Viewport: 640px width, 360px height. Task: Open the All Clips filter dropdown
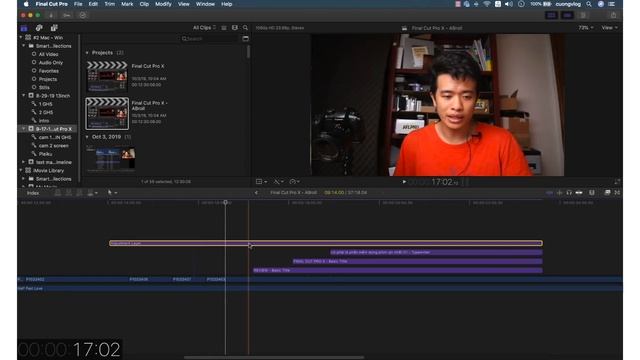point(204,28)
